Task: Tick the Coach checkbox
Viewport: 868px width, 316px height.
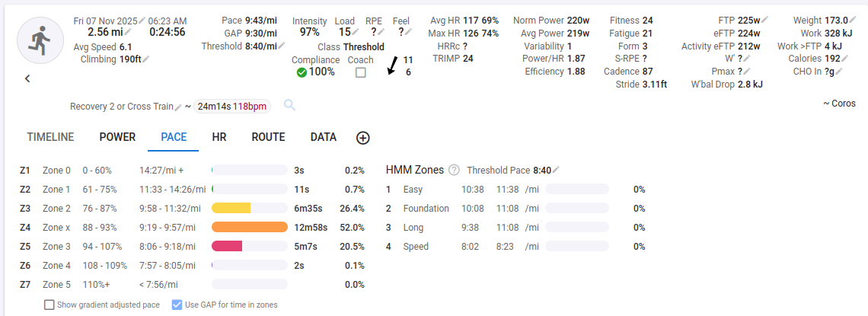Action: (x=361, y=72)
